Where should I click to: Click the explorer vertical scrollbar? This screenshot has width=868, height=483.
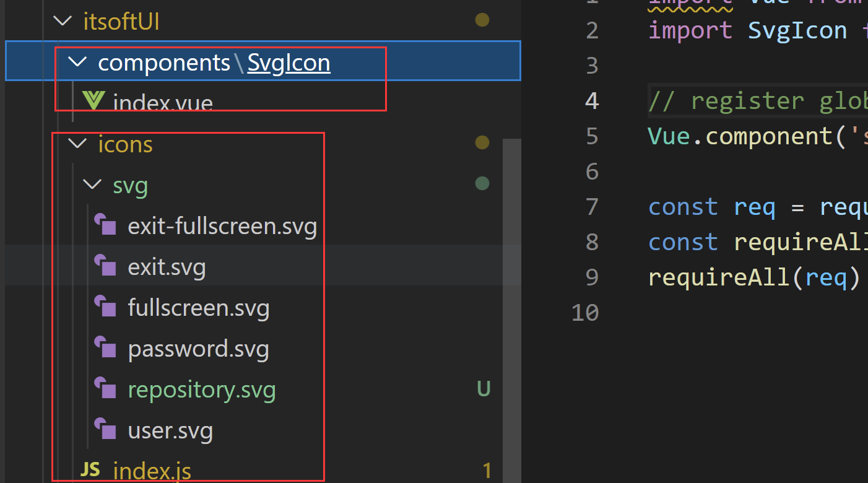pos(512,310)
